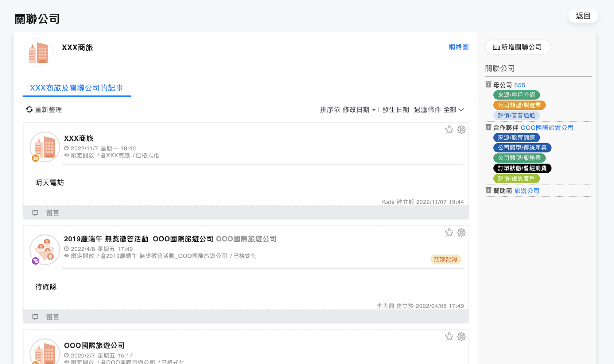Click the 來源/教育訓練 tag
This screenshot has height=364, width=614.
click(516, 138)
